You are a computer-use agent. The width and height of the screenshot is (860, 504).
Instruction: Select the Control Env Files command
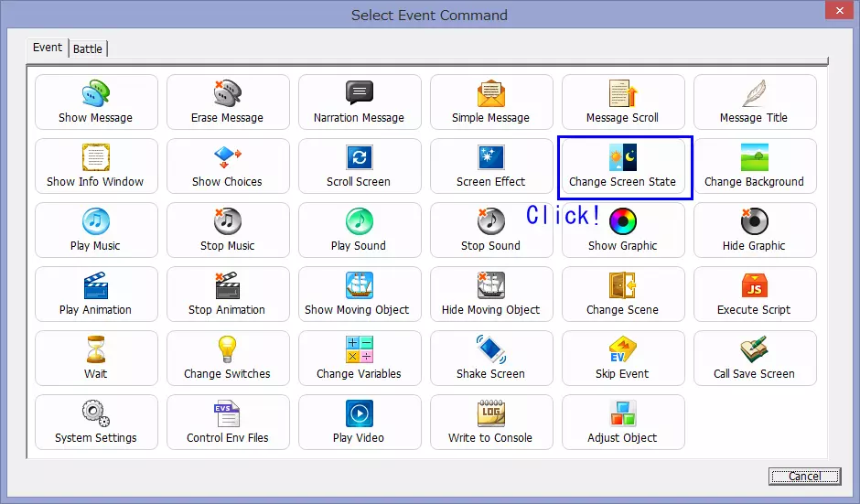[x=228, y=423]
